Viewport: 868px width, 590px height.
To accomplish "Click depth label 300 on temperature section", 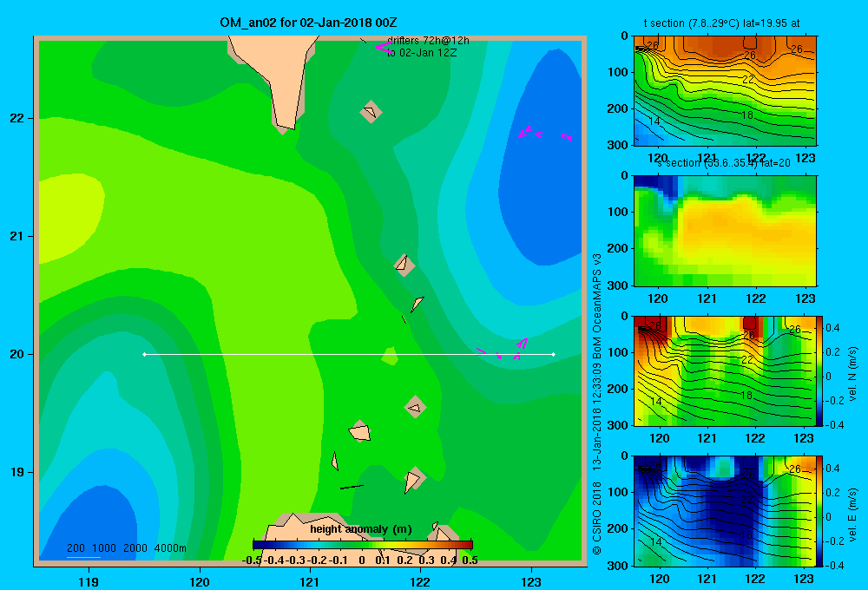I will point(617,145).
